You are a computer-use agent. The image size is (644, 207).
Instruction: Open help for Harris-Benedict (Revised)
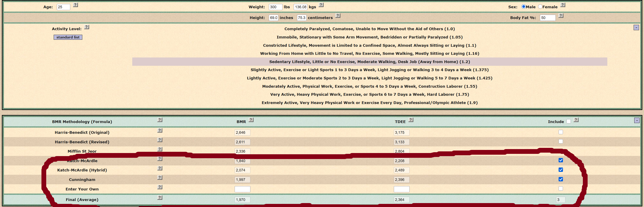[x=160, y=140]
